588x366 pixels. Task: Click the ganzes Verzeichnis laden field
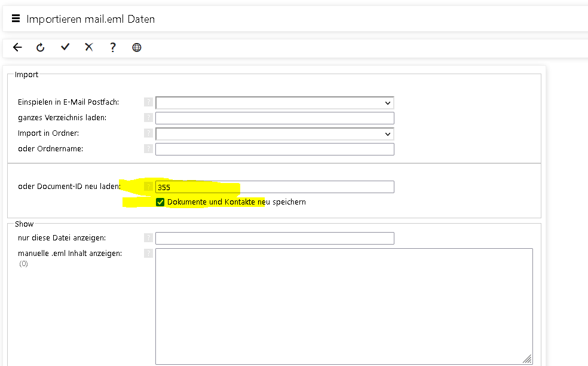point(274,118)
